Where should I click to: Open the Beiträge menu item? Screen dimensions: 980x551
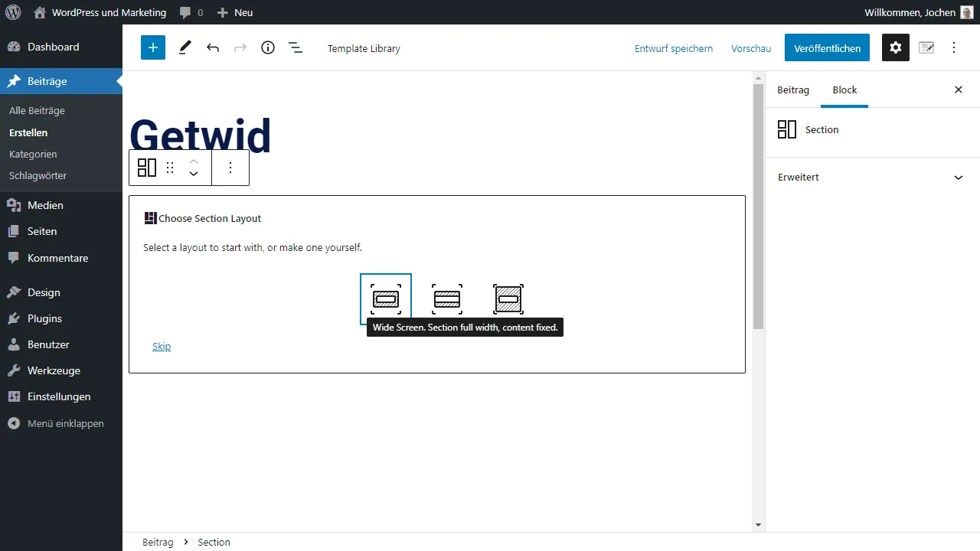click(61, 81)
